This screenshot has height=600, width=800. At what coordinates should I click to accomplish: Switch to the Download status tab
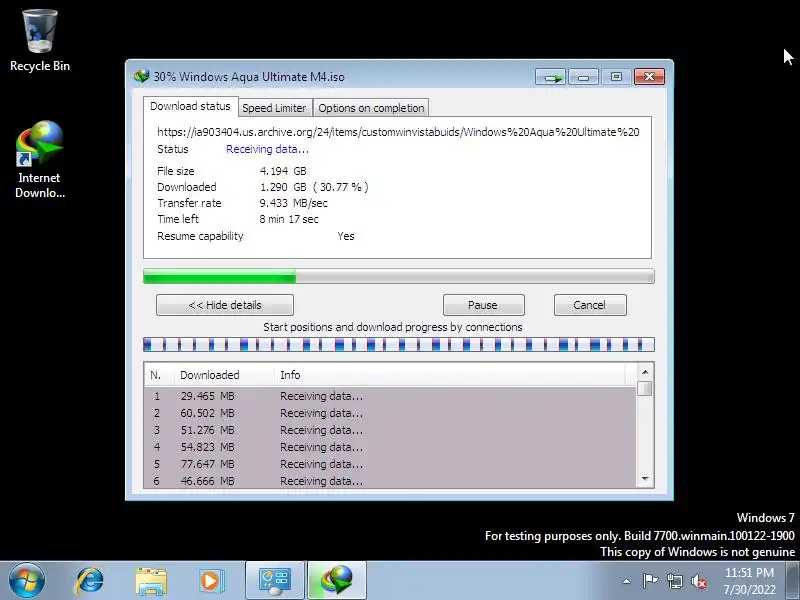tap(190, 106)
